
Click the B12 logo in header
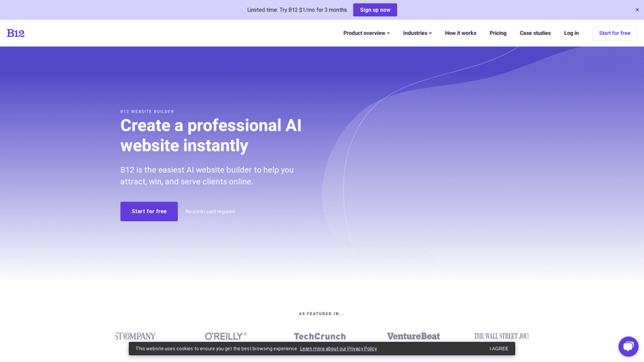(15, 34)
